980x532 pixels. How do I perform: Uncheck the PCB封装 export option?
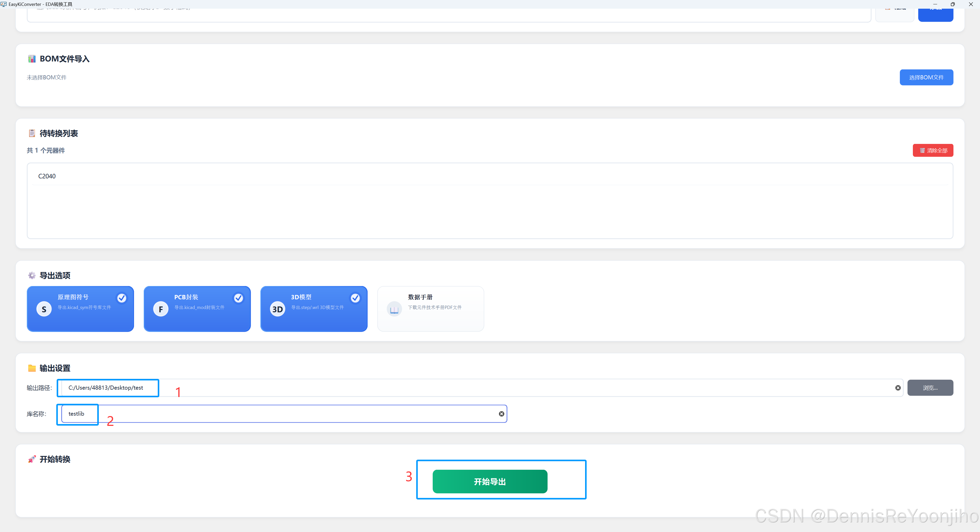point(238,298)
